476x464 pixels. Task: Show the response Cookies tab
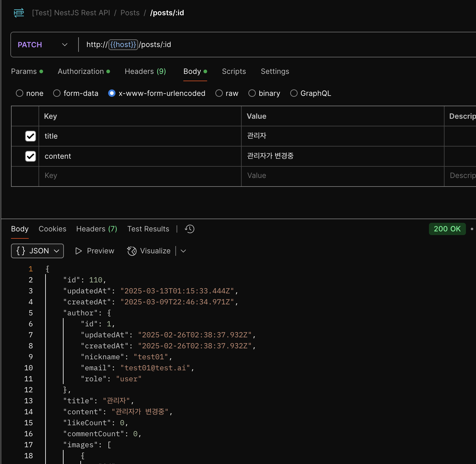point(53,229)
